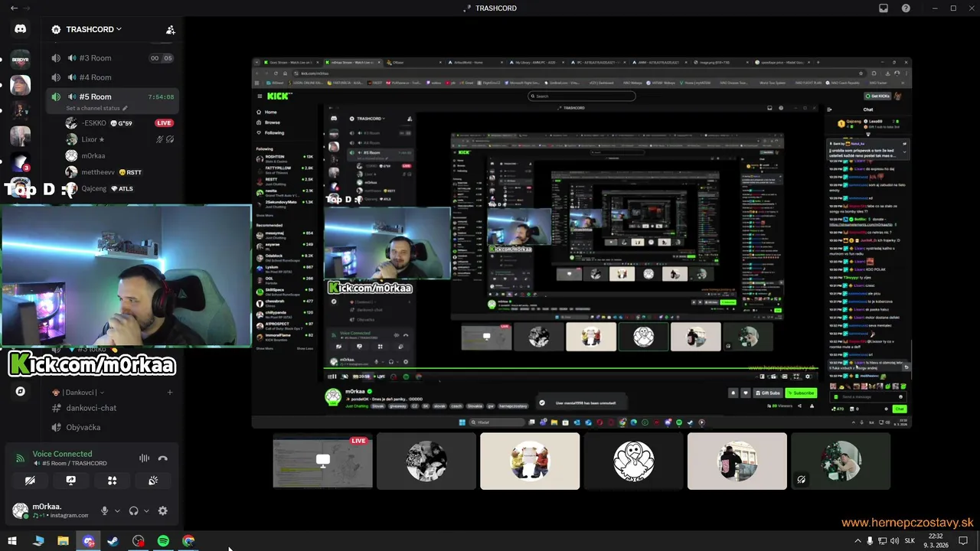Open the server with the 3 notification badge
The image size is (980, 551).
point(20,163)
